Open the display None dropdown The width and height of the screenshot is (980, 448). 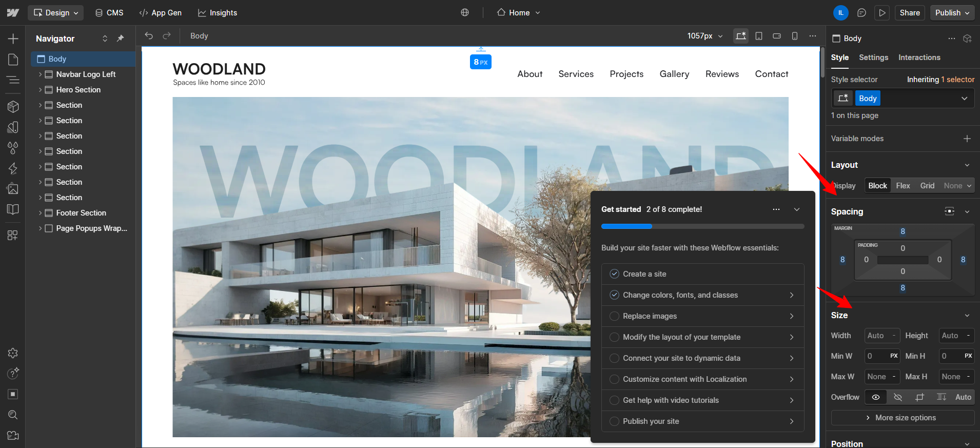click(957, 186)
